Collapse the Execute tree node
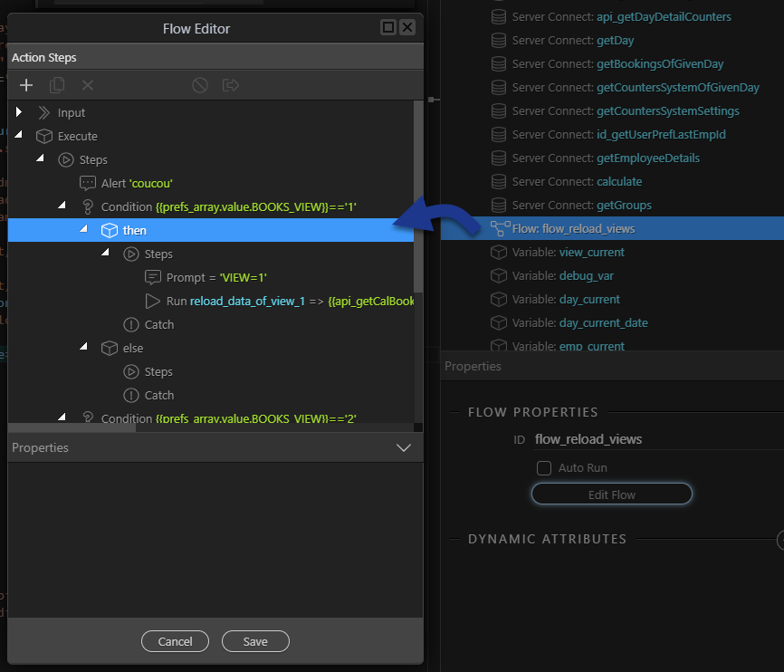 pyautogui.click(x=19, y=136)
